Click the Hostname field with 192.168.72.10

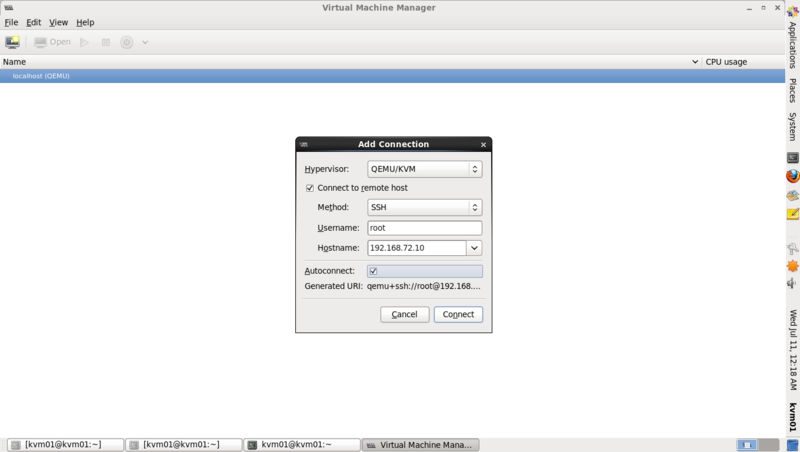(x=417, y=248)
